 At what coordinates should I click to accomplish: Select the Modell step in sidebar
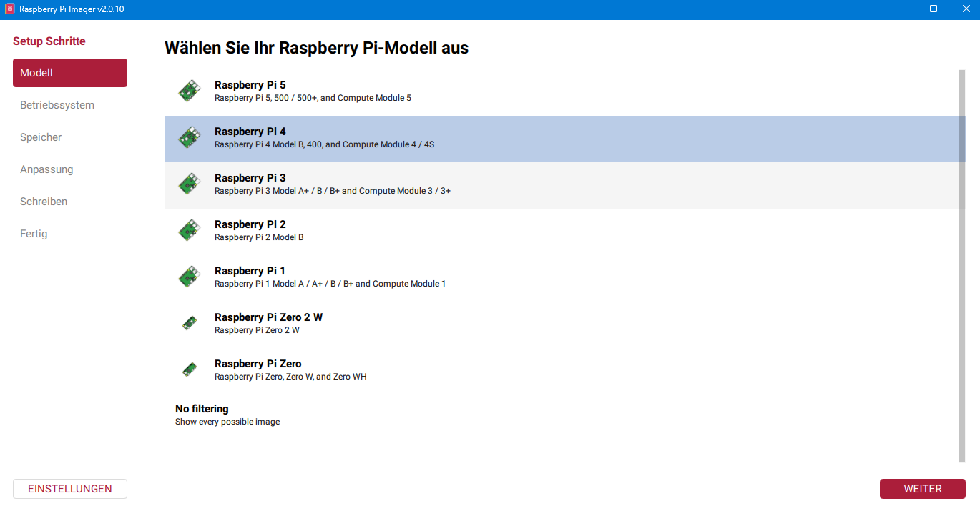point(70,73)
